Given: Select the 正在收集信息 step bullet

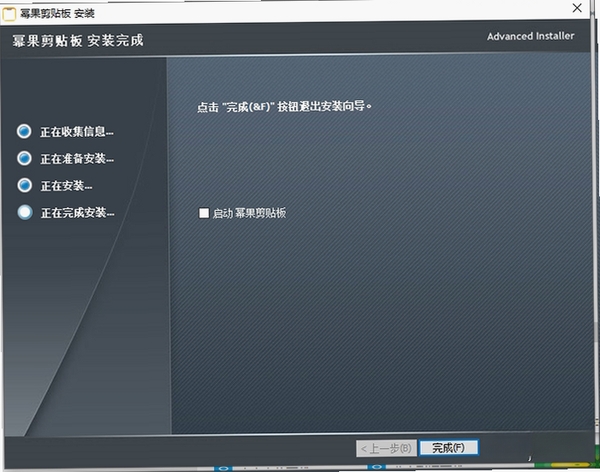Looking at the screenshot, I should coord(24,131).
